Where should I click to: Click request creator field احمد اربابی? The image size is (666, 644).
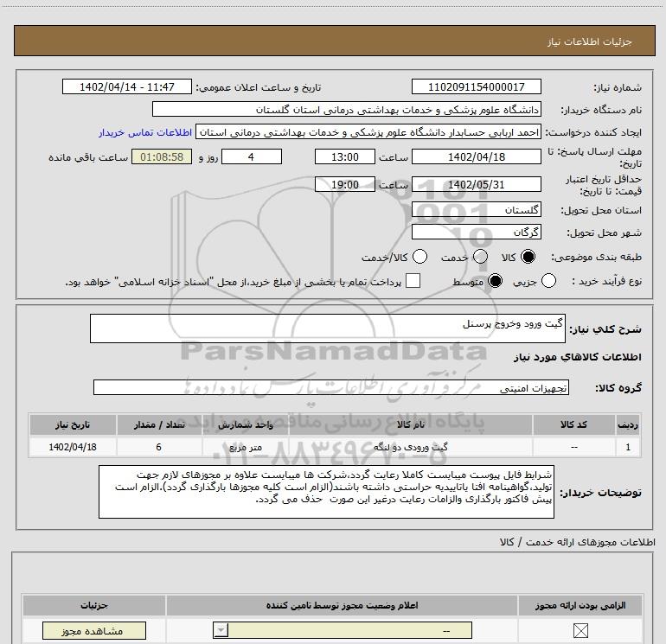tap(368, 132)
